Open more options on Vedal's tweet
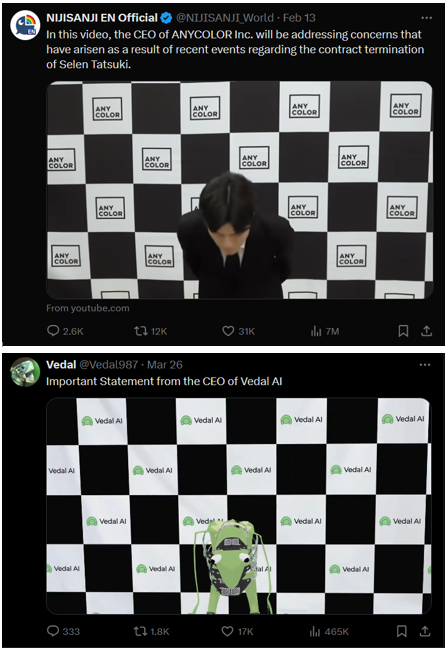 pyautogui.click(x=425, y=365)
